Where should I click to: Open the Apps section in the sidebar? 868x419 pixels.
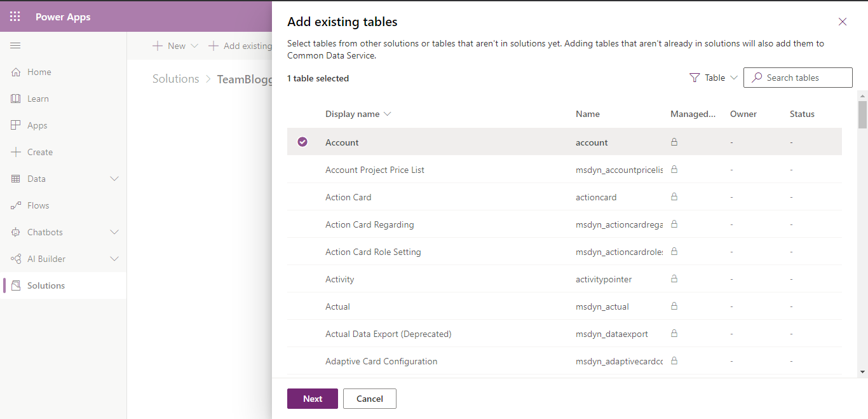(36, 125)
